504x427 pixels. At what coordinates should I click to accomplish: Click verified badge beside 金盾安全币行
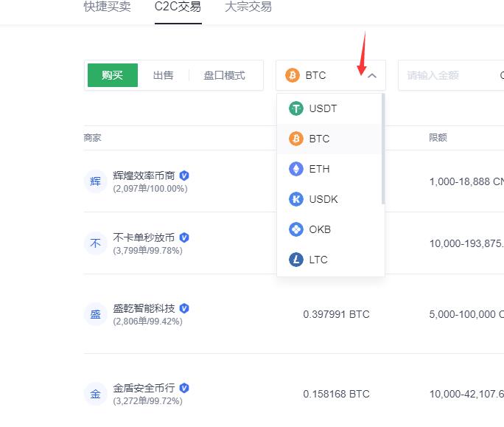click(184, 389)
